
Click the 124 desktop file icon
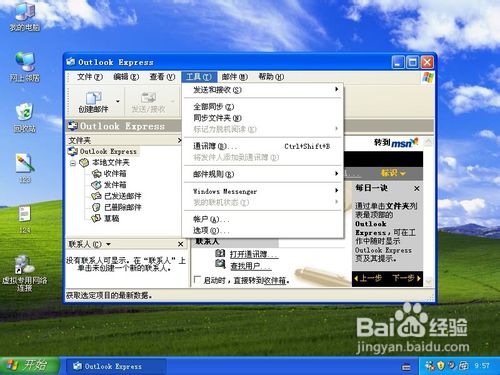(25, 219)
